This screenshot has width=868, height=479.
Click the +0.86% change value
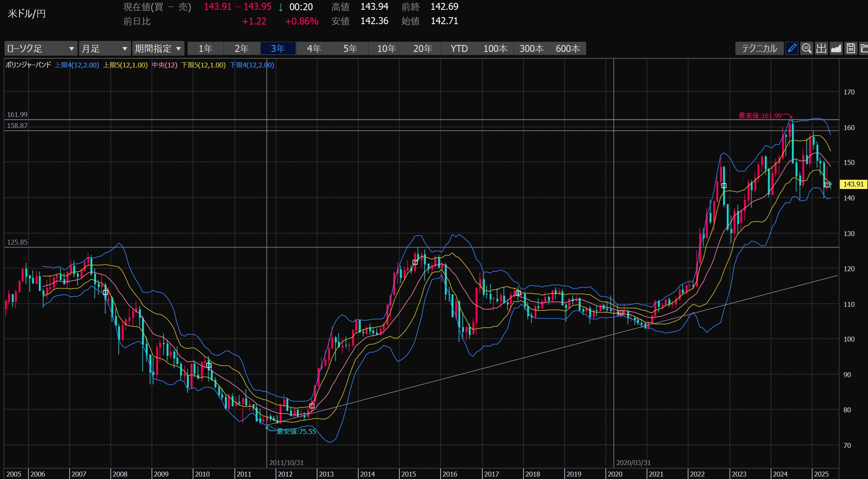(302, 21)
